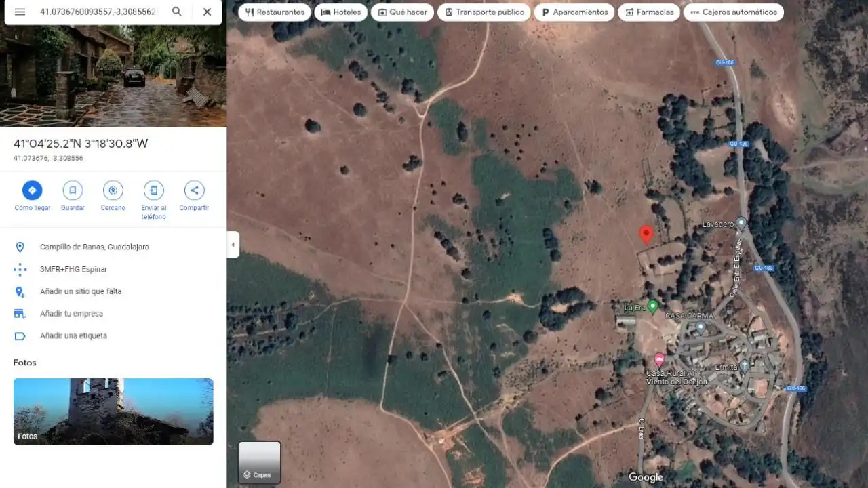Click the Enviar al teléfono icon
This screenshot has height=488, width=868.
coord(154,190)
